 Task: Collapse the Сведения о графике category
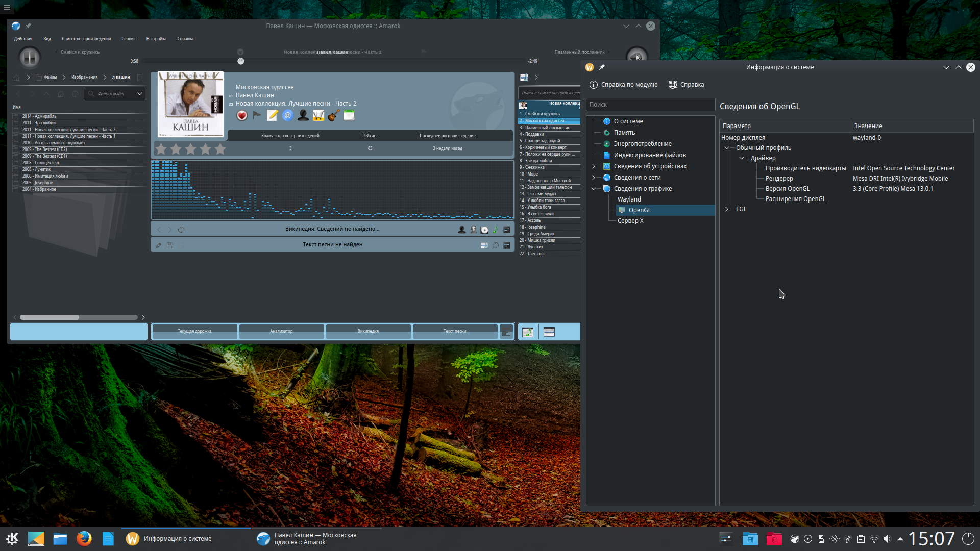594,189
